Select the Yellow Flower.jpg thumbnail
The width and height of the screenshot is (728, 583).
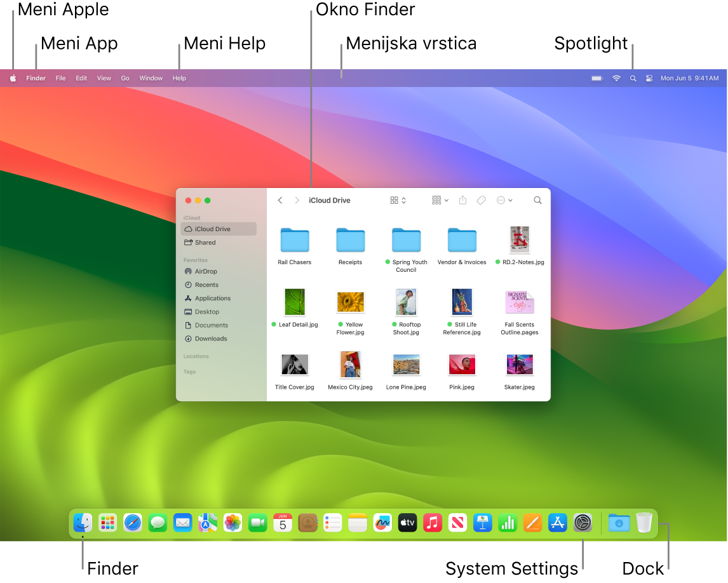coord(350,302)
